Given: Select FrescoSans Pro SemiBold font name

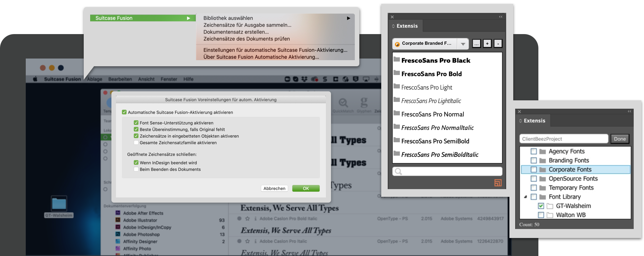Looking at the screenshot, I should 435,141.
